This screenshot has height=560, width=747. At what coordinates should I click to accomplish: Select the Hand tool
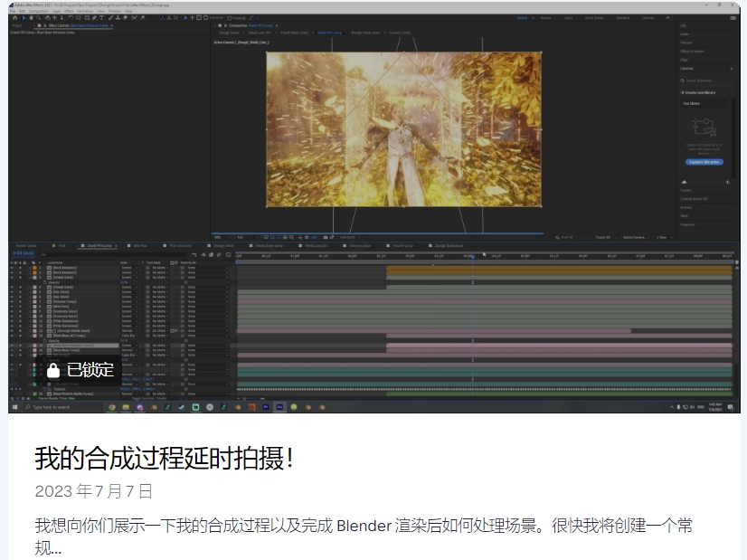tap(31, 17)
